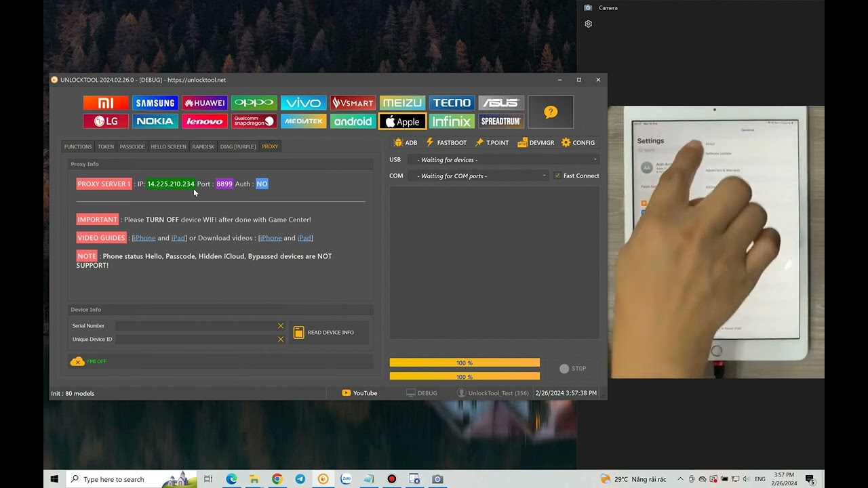Open Zalo from the taskbar
This screenshot has width=868, height=488.
point(346,479)
